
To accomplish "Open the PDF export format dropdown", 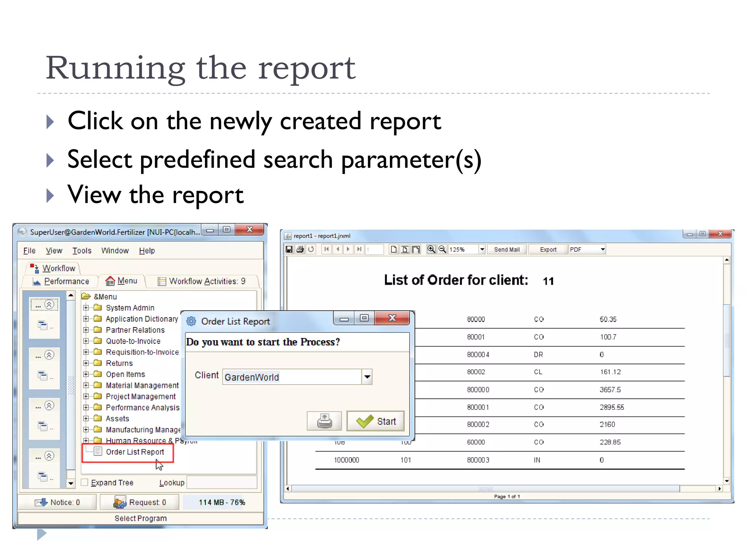I will [x=603, y=249].
